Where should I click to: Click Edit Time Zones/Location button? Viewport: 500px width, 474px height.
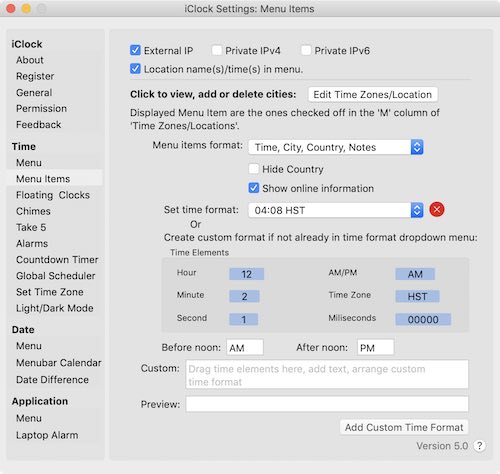(373, 94)
